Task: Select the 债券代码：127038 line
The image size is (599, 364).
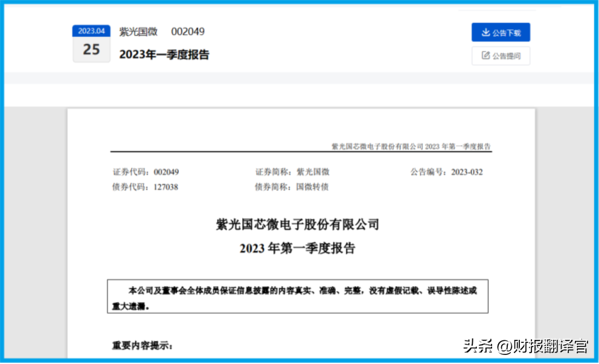Action: (145, 187)
